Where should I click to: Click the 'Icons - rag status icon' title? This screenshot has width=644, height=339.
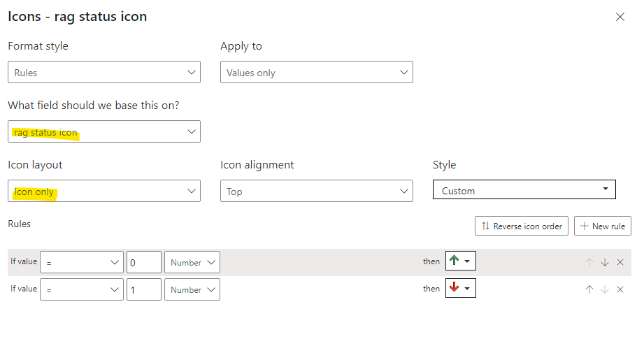(x=77, y=16)
